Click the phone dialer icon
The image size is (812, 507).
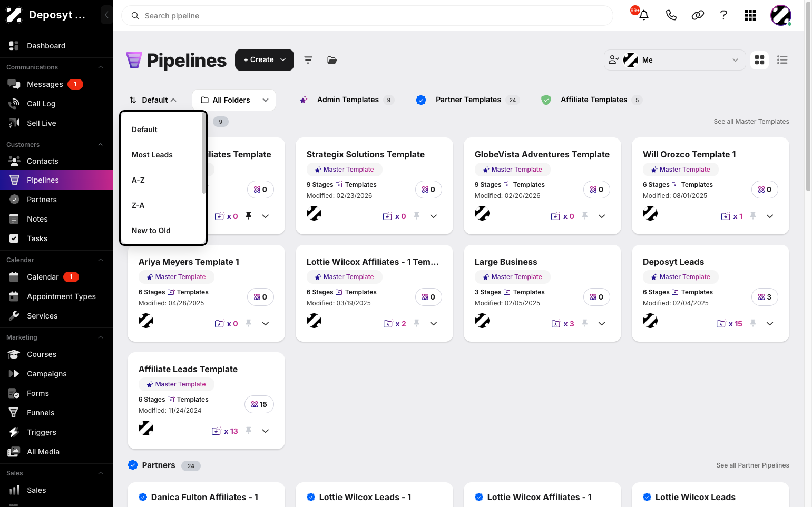(671, 15)
